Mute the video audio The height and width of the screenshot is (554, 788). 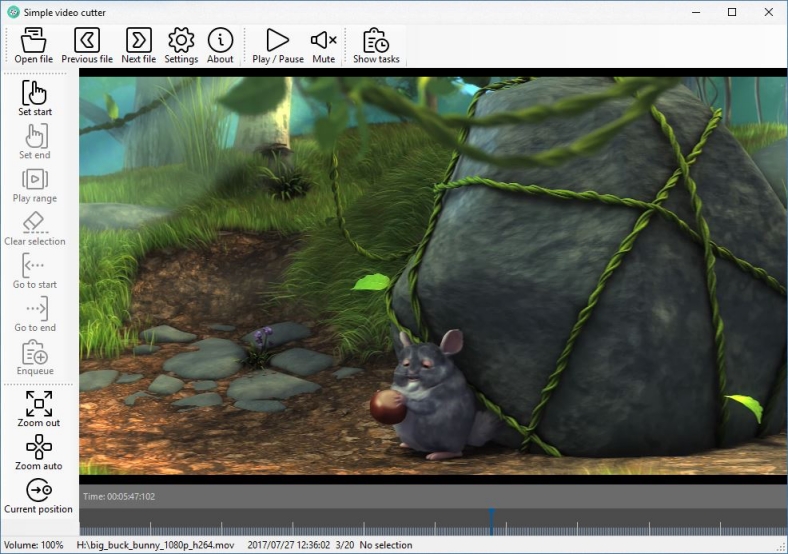(323, 41)
